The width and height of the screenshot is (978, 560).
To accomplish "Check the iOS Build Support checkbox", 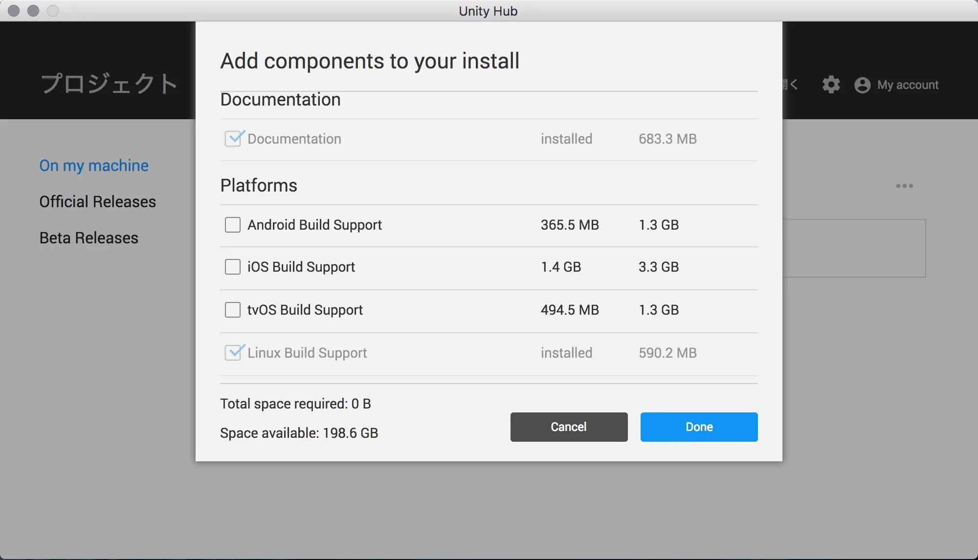I will point(232,267).
